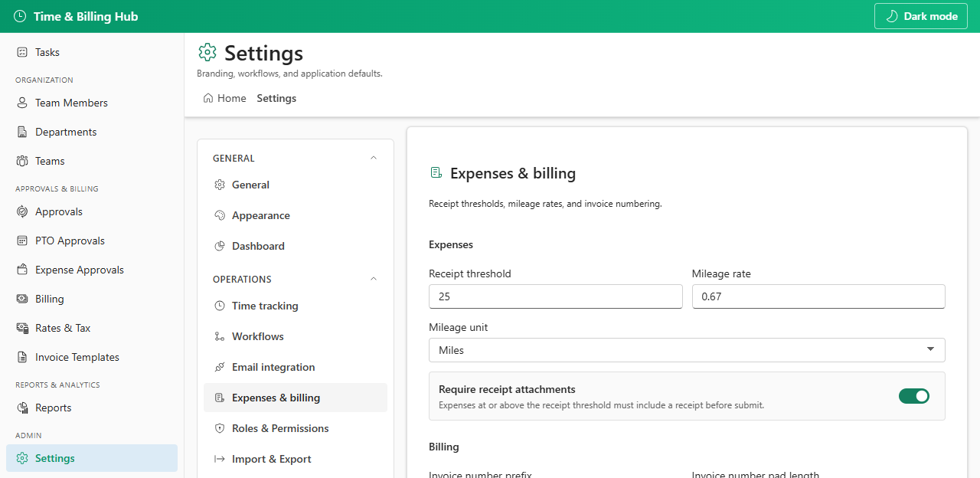980x478 pixels.
Task: Click the Teams group icon
Action: pos(22,161)
